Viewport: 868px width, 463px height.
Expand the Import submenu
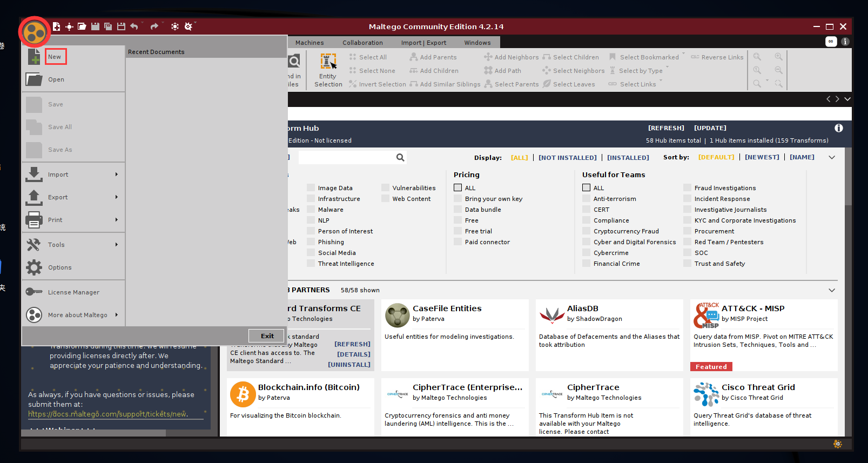click(73, 174)
